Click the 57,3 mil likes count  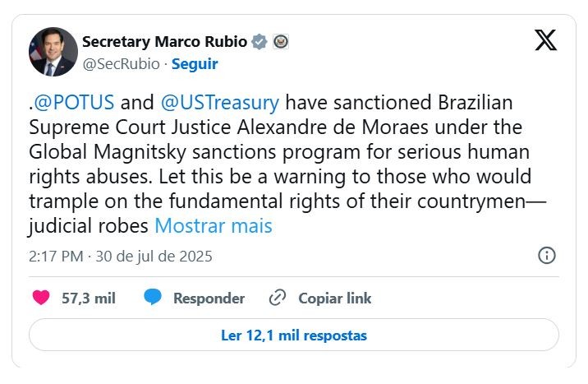pyautogui.click(x=89, y=298)
